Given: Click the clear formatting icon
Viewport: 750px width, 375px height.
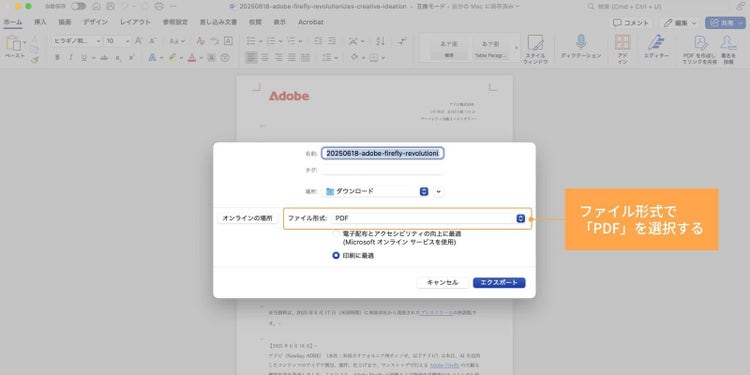Looking at the screenshot, I should tap(201, 41).
